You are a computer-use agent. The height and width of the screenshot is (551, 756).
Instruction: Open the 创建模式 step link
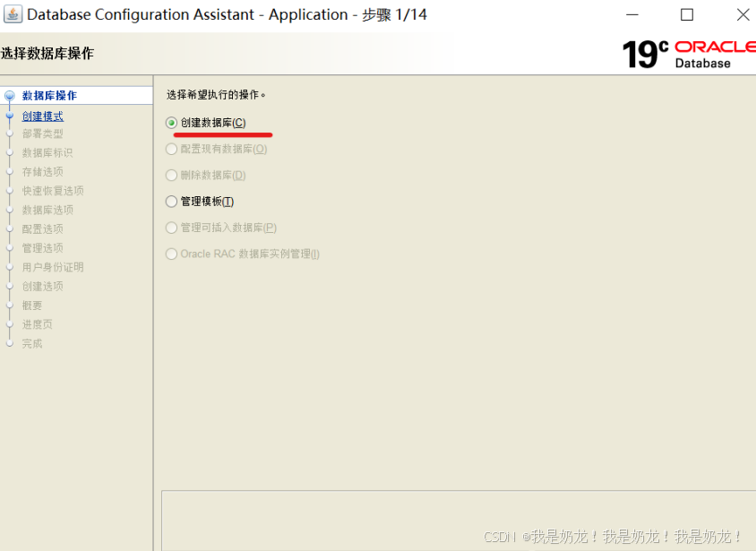pos(42,116)
